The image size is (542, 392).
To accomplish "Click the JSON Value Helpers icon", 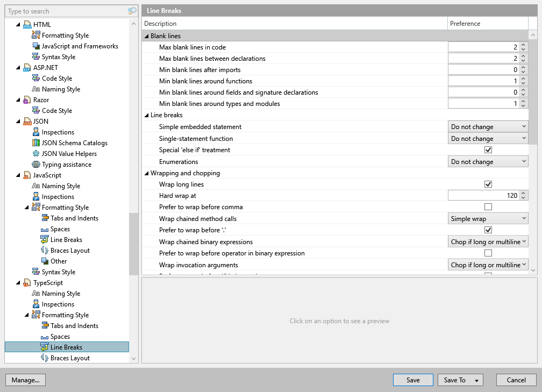I will point(36,154).
